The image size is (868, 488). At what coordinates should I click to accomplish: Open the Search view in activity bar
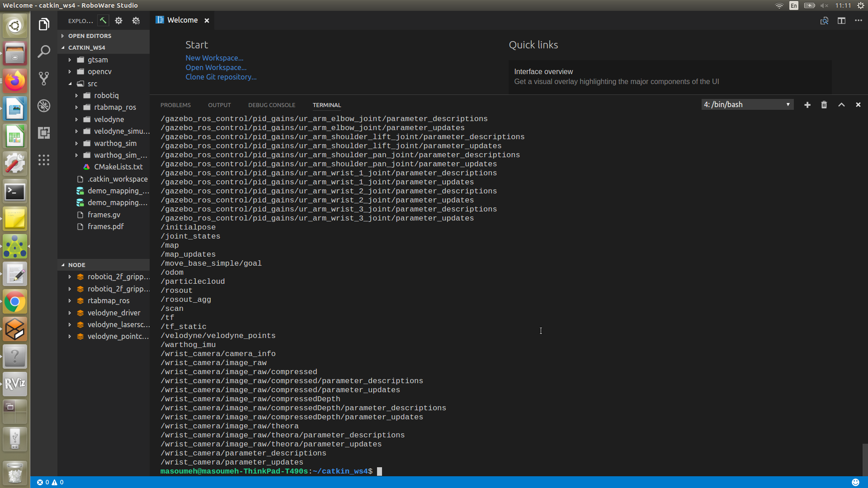pos(44,52)
